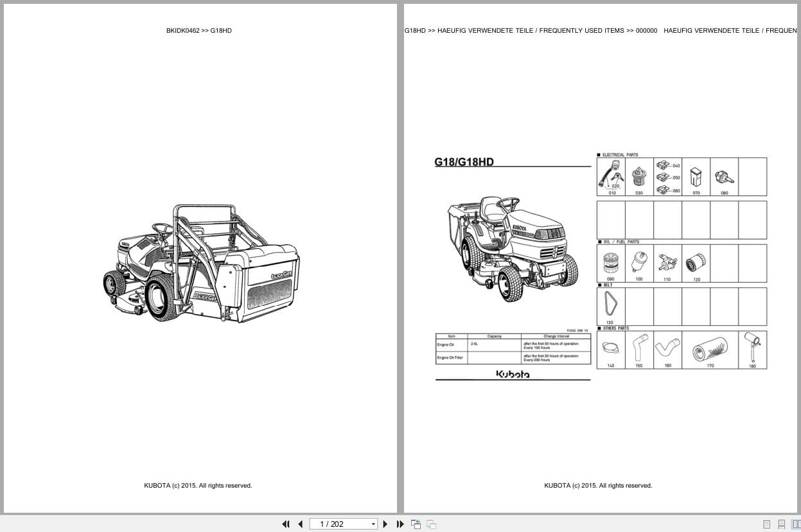Viewport: 801px width, 532px height.
Task: Switch to single page view
Action: point(766,524)
